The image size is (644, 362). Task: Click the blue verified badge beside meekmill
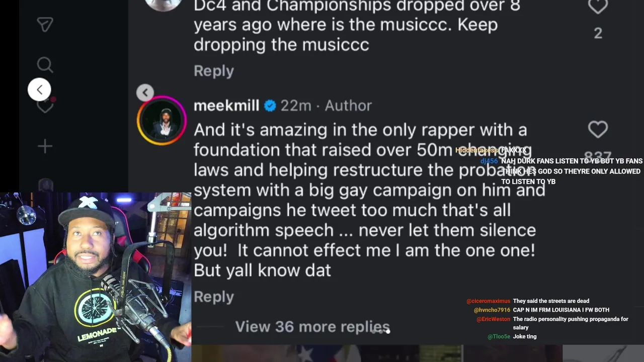click(x=270, y=106)
